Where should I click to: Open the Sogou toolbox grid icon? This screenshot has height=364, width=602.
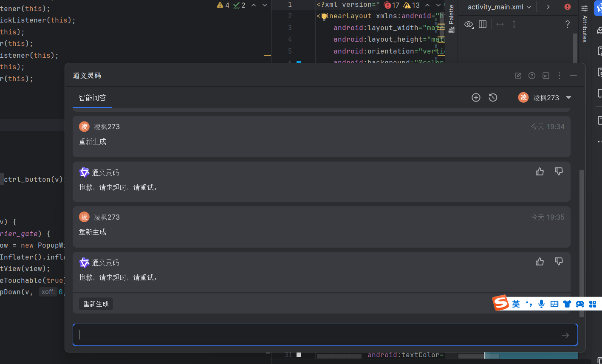593,304
